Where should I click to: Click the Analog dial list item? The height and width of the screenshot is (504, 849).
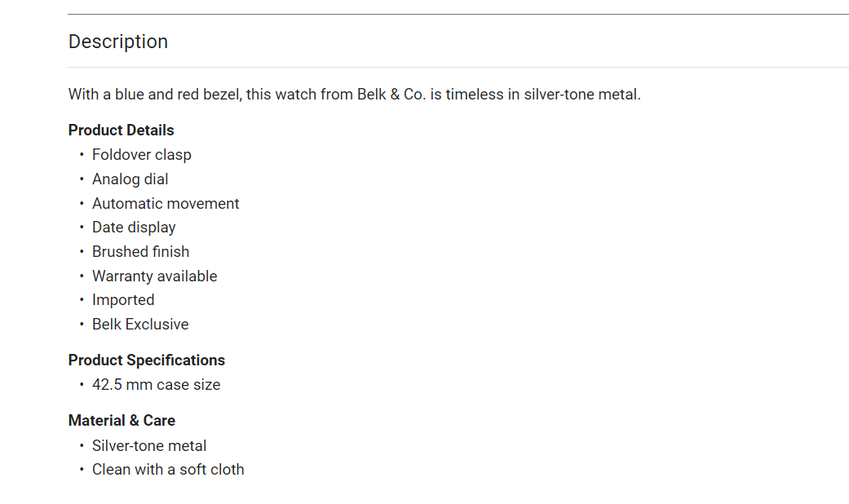[x=130, y=179]
